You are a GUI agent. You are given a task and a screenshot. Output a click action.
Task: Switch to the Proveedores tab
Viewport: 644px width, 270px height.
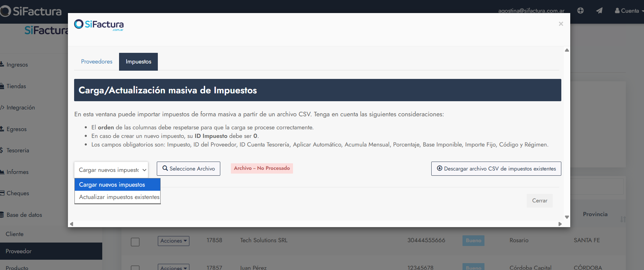click(97, 62)
